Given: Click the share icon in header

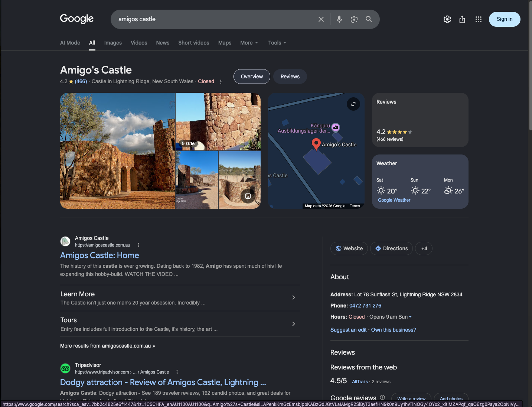Looking at the screenshot, I should click(x=462, y=19).
